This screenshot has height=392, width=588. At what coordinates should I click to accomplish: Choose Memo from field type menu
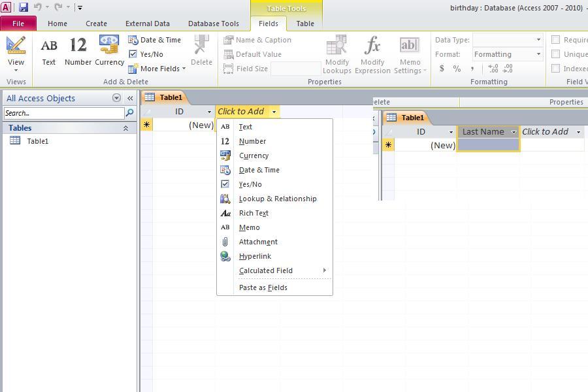(274, 227)
